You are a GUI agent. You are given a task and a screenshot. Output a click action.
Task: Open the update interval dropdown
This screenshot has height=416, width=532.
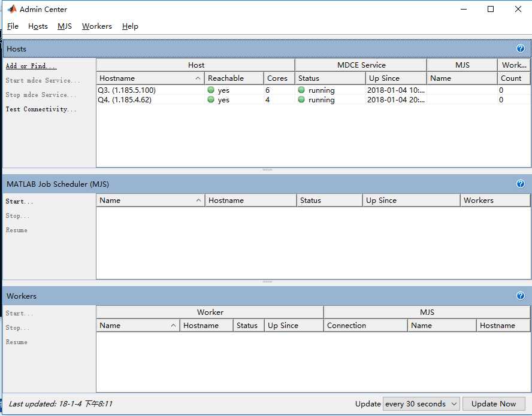click(x=421, y=404)
